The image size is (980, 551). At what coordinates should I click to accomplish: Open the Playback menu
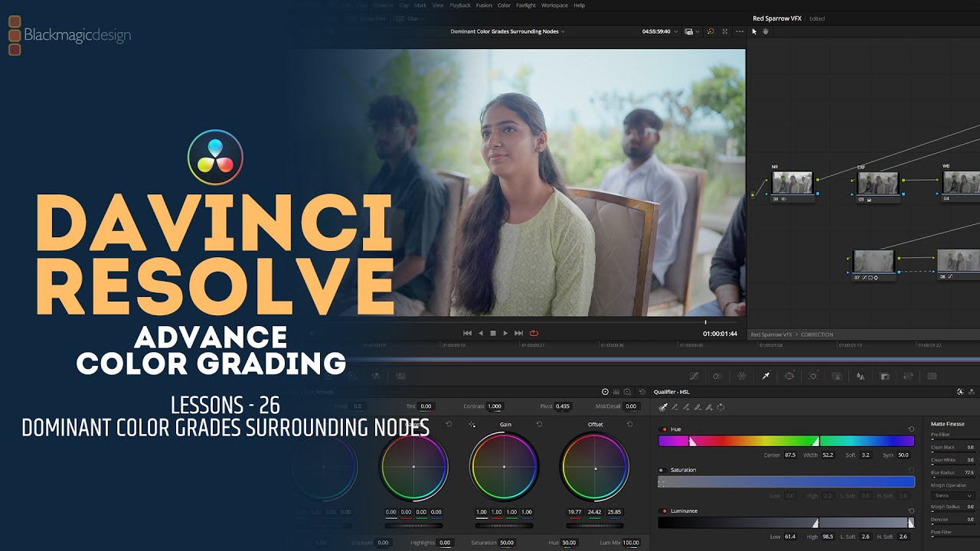(x=460, y=5)
